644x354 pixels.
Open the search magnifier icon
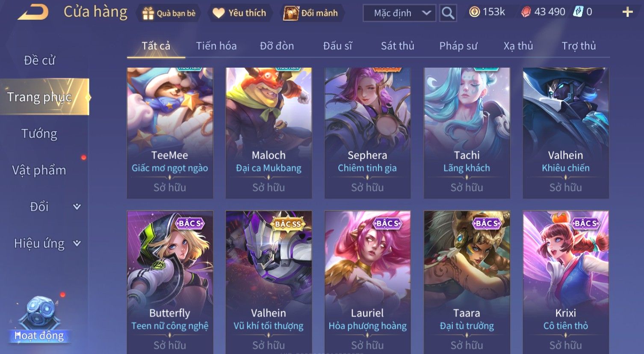coord(447,13)
